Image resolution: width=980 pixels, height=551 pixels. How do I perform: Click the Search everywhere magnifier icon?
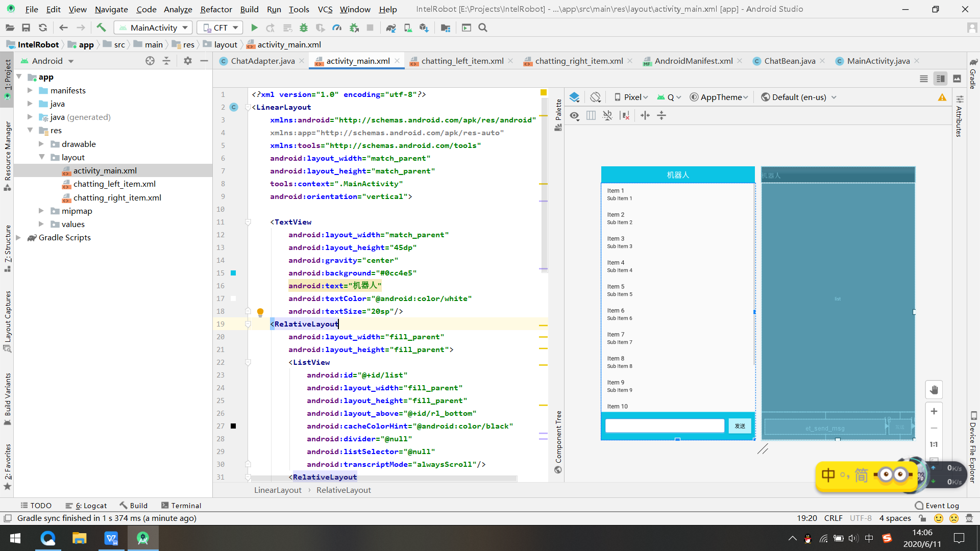click(483, 28)
